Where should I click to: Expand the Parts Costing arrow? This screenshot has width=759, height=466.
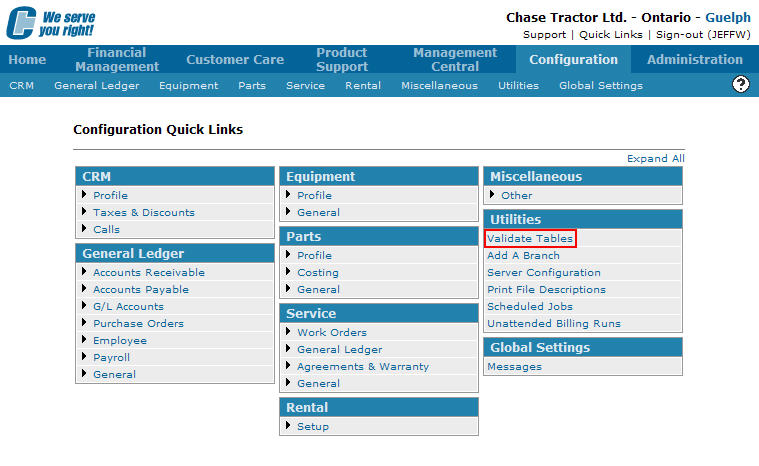click(x=288, y=271)
